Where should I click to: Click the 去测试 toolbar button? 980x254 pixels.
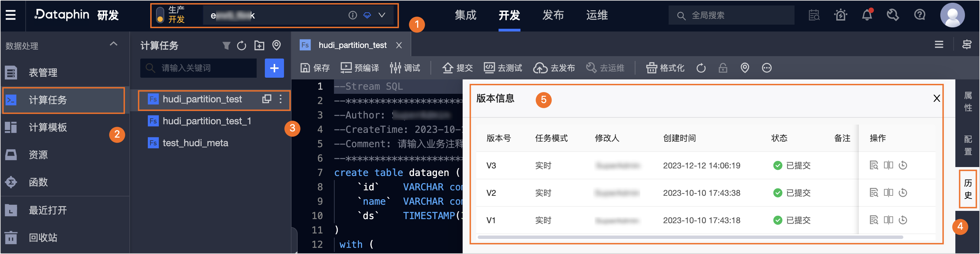503,68
